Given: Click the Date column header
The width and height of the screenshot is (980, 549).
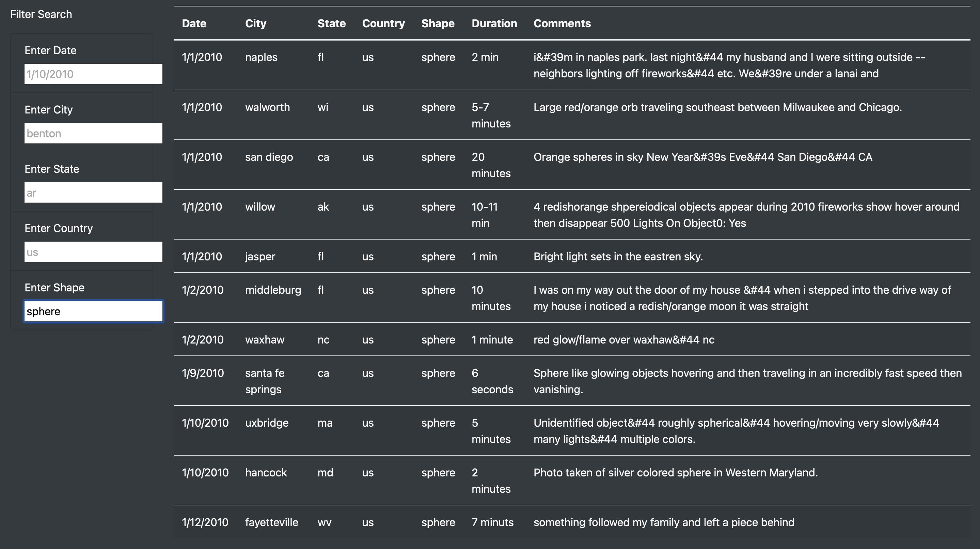Looking at the screenshot, I should [194, 24].
